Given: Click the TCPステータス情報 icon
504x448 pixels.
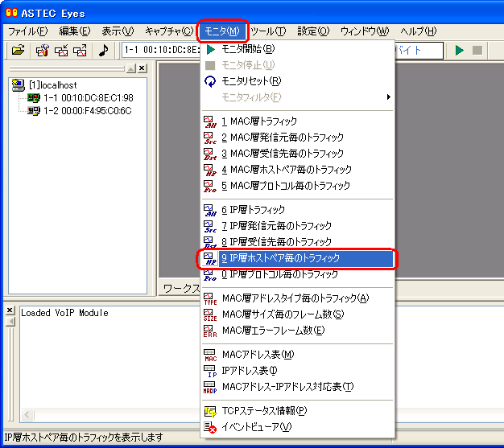Looking at the screenshot, I should click(x=210, y=411).
